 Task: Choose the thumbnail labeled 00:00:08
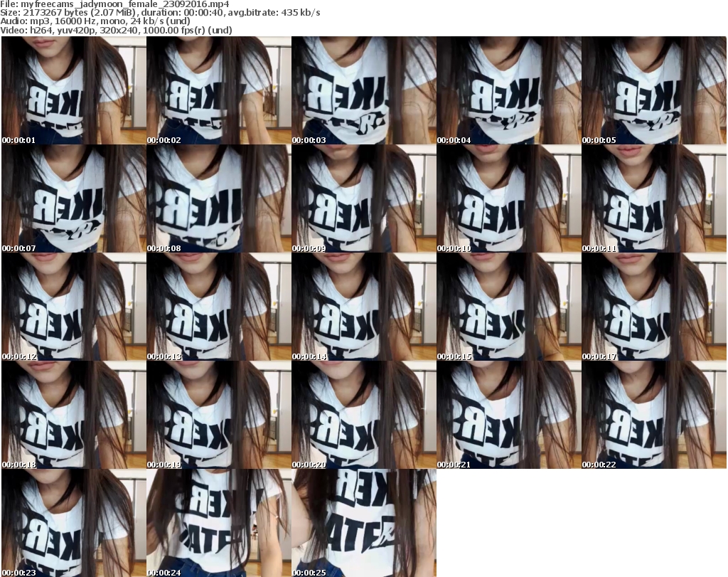pyautogui.click(x=219, y=198)
